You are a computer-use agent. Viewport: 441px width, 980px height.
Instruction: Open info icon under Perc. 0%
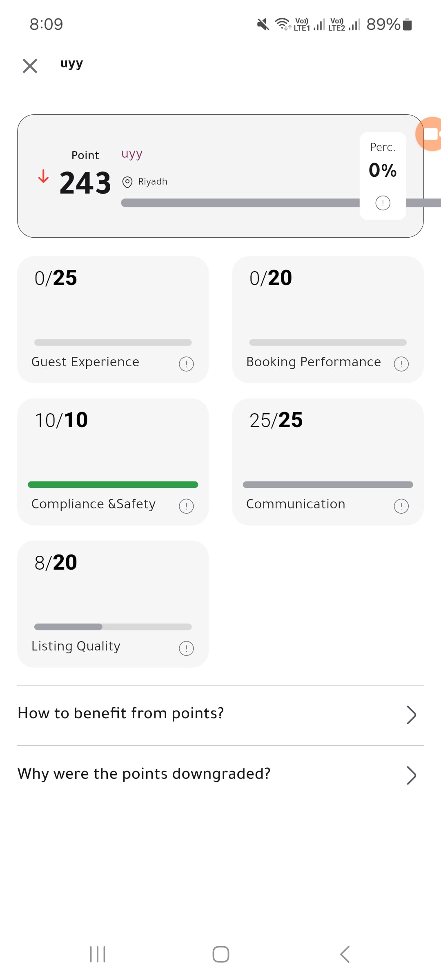click(383, 203)
